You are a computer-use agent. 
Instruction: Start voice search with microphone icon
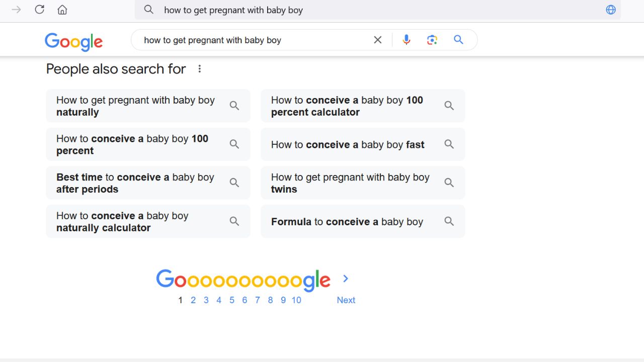pyautogui.click(x=407, y=40)
